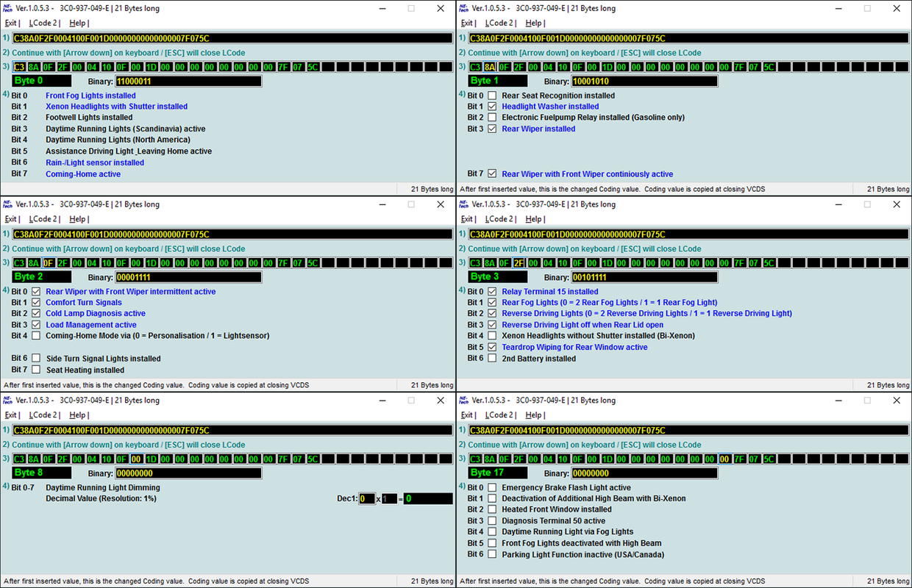Click Rain-/Light sensor installed text

tap(95, 162)
